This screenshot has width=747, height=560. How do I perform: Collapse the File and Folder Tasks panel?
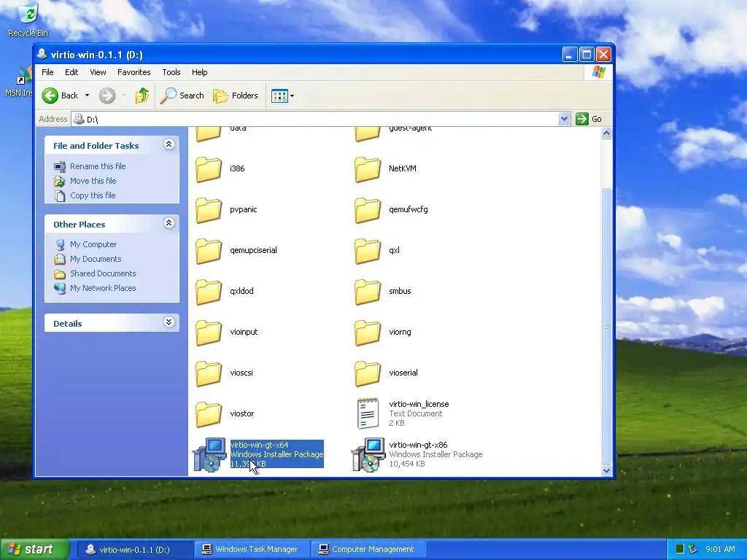pyautogui.click(x=169, y=144)
